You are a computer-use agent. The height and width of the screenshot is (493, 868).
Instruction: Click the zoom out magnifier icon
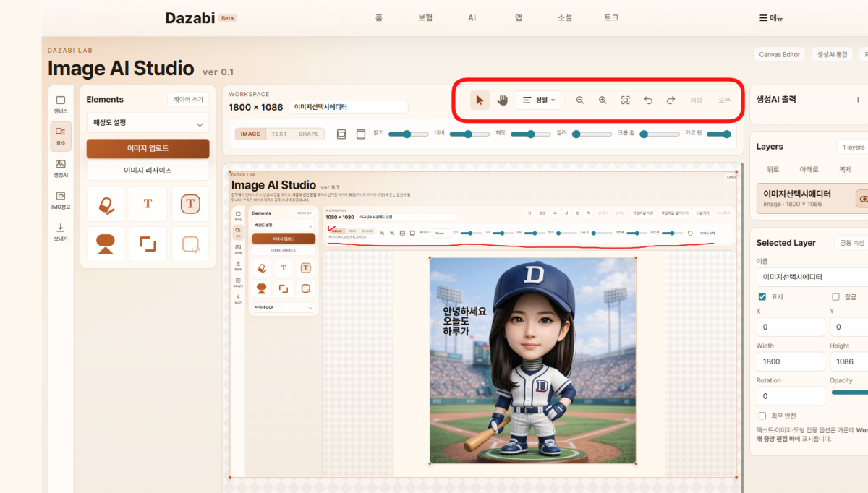pyautogui.click(x=580, y=100)
